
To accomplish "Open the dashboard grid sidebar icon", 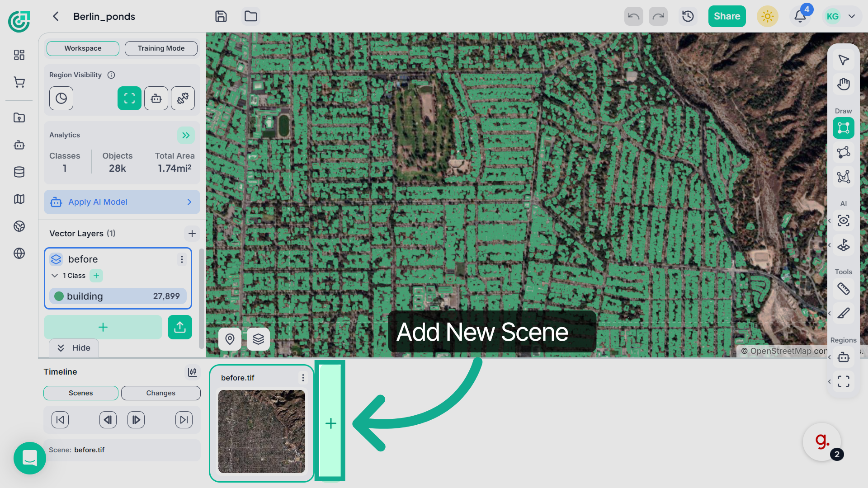I will [19, 55].
